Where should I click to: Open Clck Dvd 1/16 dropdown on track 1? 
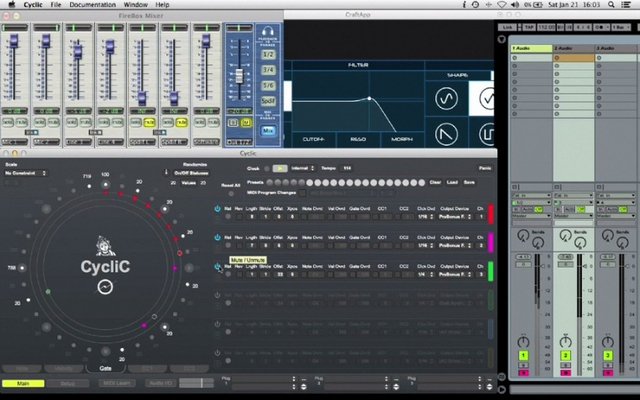(x=425, y=217)
